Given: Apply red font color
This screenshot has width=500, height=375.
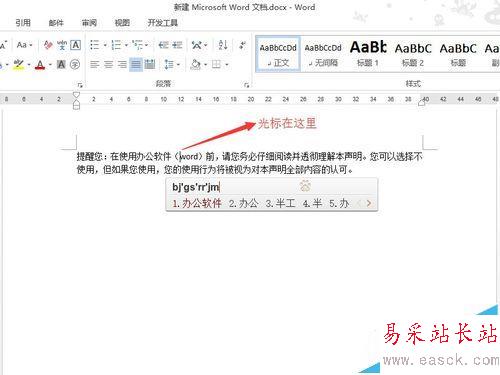Looking at the screenshot, I should click(40, 64).
